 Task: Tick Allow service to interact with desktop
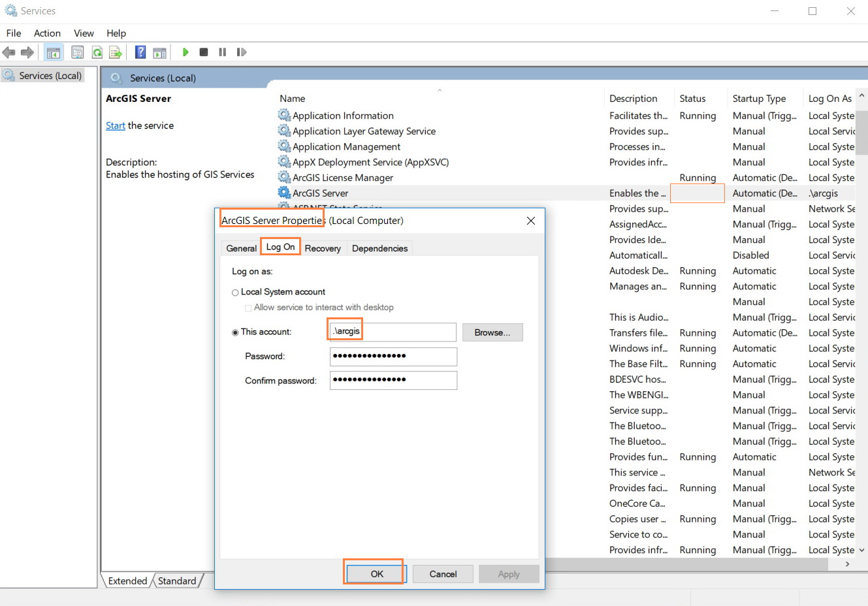248,308
